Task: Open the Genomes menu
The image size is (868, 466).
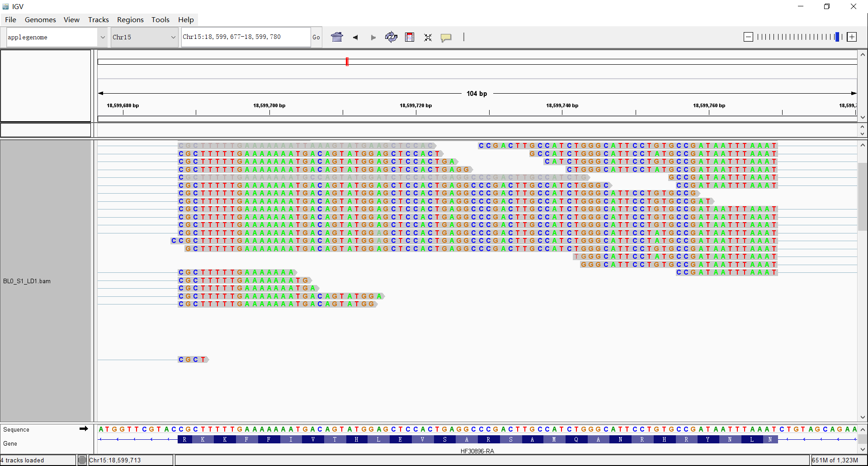Action: pos(40,19)
